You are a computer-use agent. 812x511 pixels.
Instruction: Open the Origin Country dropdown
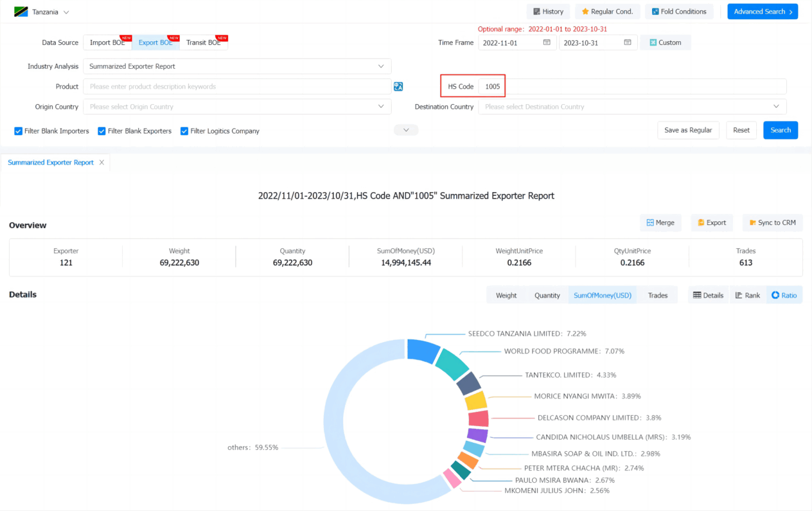[x=237, y=107]
